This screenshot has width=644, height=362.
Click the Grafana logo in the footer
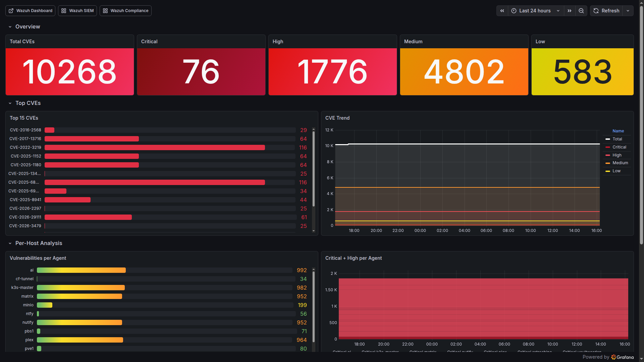[x=613, y=357]
